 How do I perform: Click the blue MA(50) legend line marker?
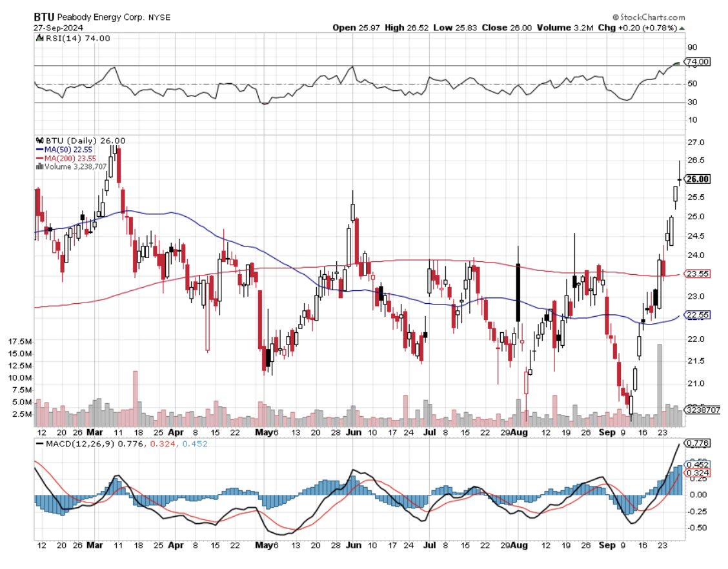click(x=39, y=149)
